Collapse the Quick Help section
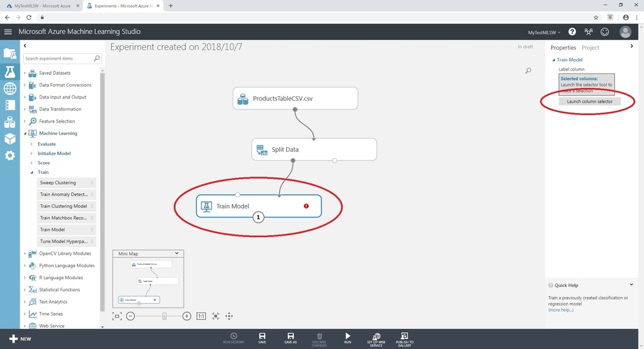 click(631, 284)
